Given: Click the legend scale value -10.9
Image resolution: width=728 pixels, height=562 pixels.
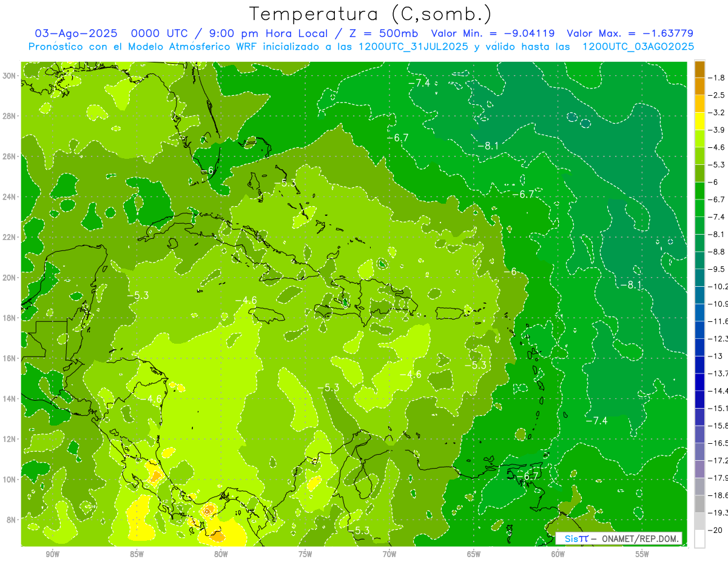Looking at the screenshot, I should (x=718, y=304).
